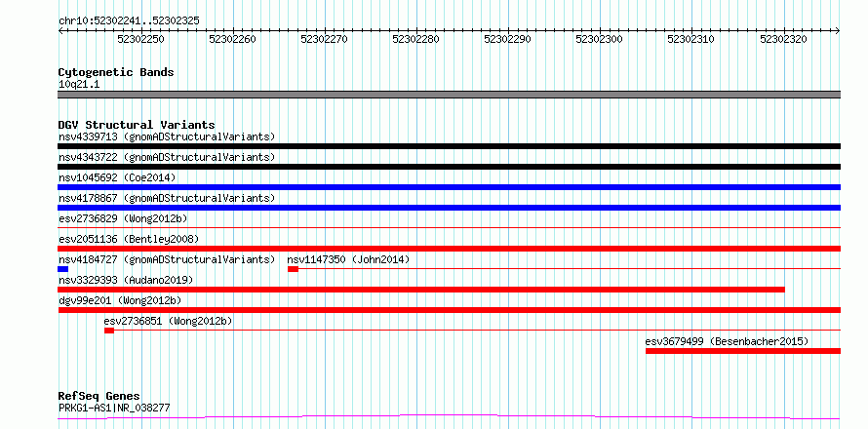Click ruler position 52302270
Image resolution: width=868 pixels, height=429 pixels.
[325, 39]
